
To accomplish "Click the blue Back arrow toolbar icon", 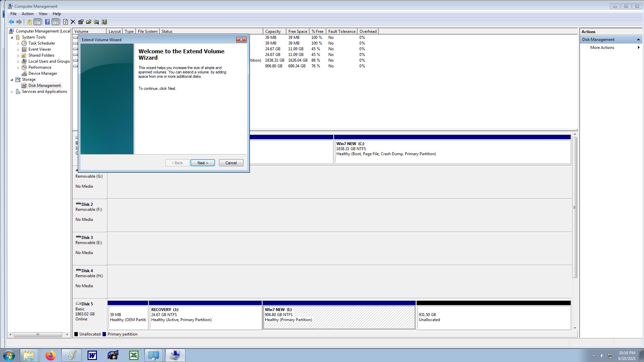I will (11, 22).
